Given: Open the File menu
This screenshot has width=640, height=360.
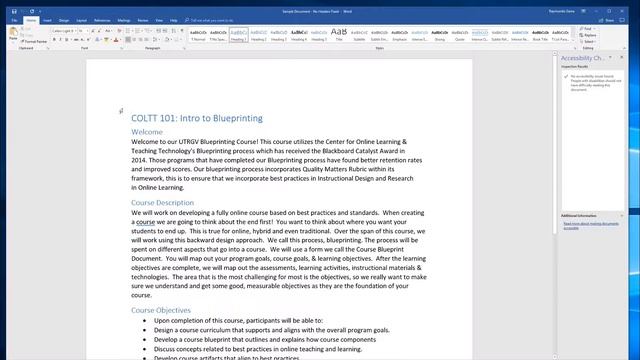Looking at the screenshot, I should coord(15,20).
